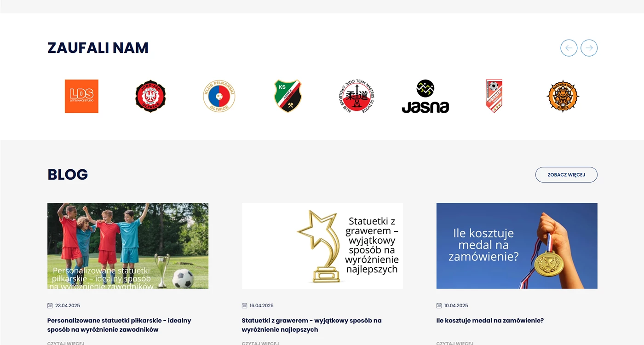Click the ZAUFALI NAM heading
Screen dimensions: 644x345
click(x=98, y=48)
